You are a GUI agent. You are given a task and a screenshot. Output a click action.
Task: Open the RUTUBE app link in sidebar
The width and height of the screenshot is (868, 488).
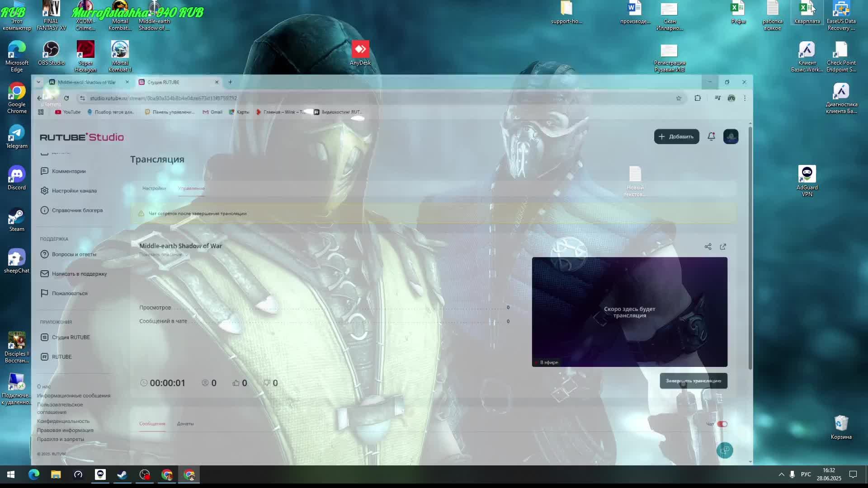pyautogui.click(x=56, y=357)
